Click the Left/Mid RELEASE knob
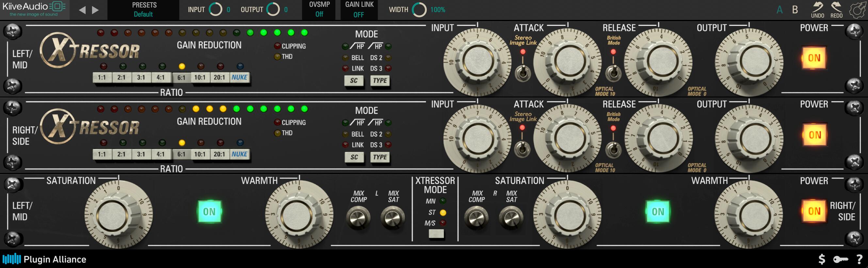 (x=658, y=61)
